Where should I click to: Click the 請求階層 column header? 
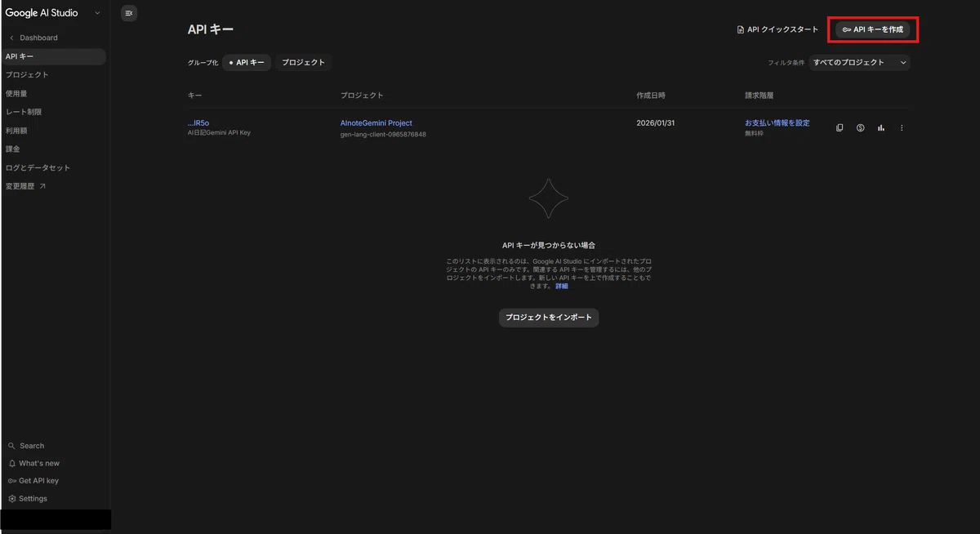[x=759, y=96]
